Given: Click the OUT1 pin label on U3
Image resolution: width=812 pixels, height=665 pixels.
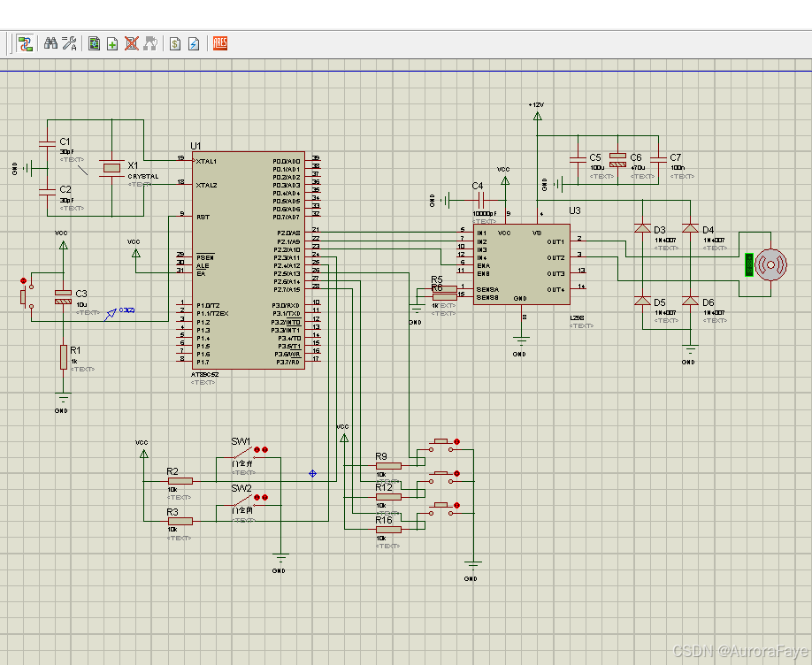Looking at the screenshot, I should [555, 241].
